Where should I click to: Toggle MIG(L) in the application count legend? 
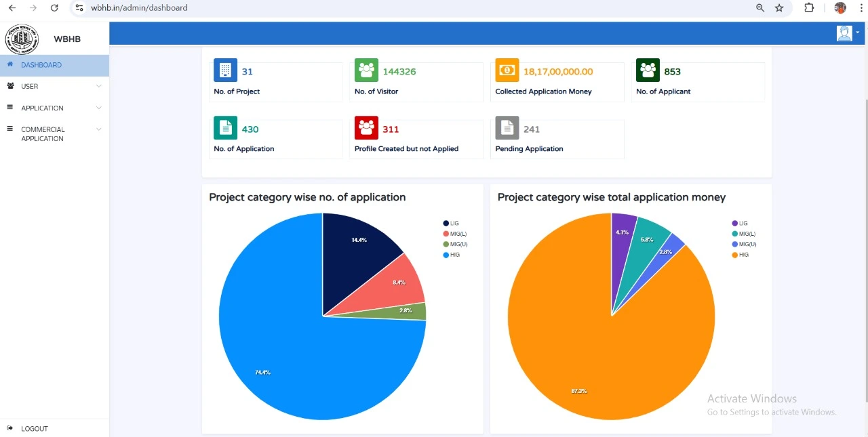point(455,234)
